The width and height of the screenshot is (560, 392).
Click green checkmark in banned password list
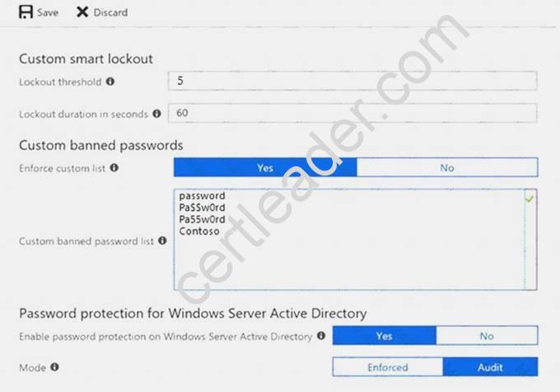530,198
